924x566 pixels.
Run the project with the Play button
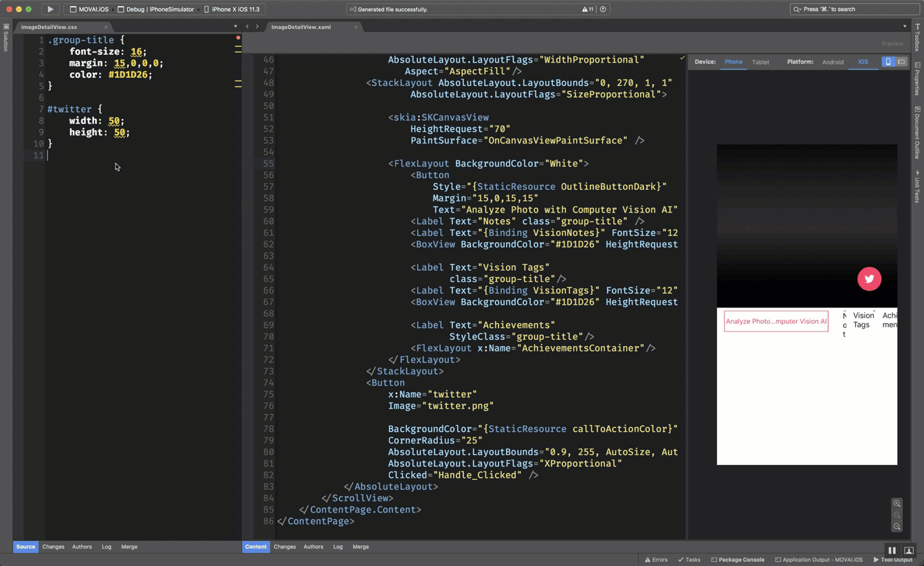50,9
